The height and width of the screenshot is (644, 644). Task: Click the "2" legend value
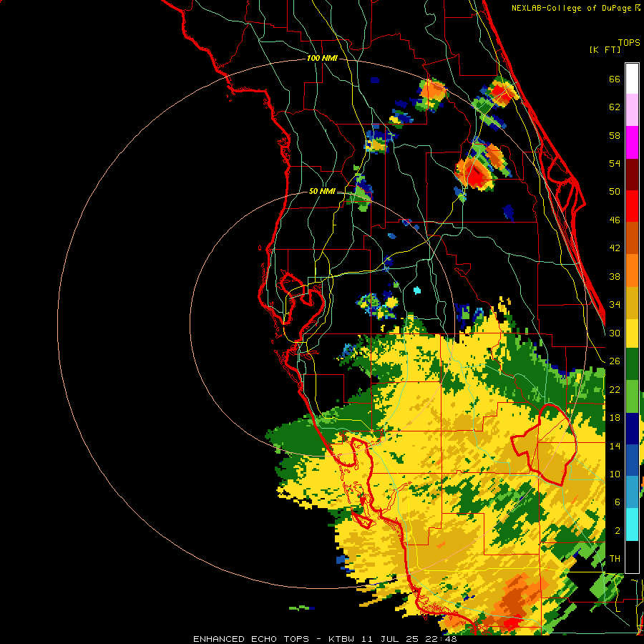pyautogui.click(x=618, y=531)
